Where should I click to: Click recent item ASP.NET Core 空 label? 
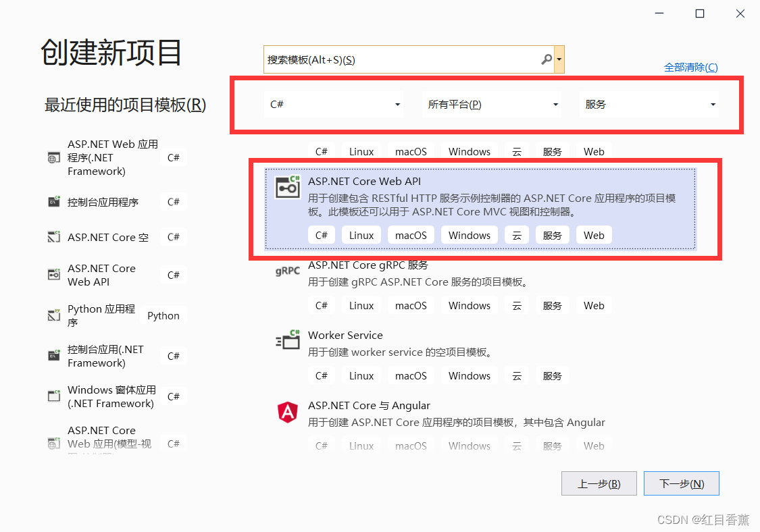[108, 238]
